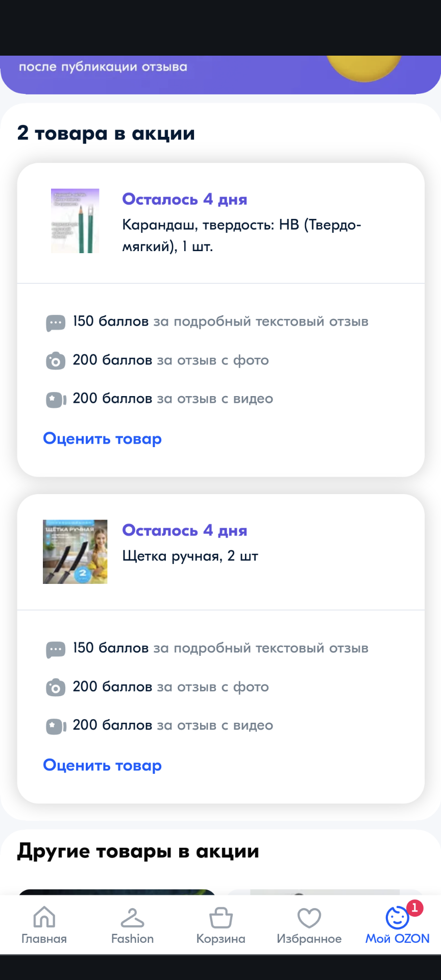Tap the purple review banner at top
Screen dimensions: 441x980
[220, 75]
